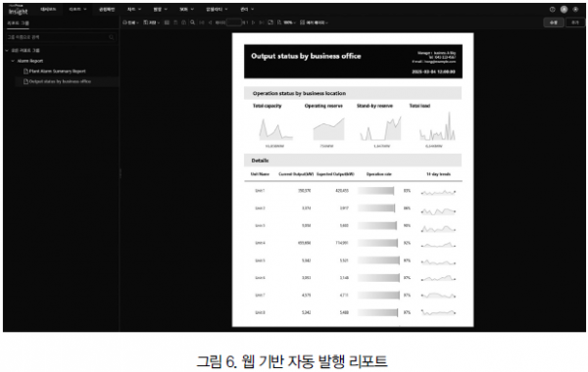Click Unit 1 trend sparkline in Details table
Viewport: 588px width, 372px height.
pos(438,193)
